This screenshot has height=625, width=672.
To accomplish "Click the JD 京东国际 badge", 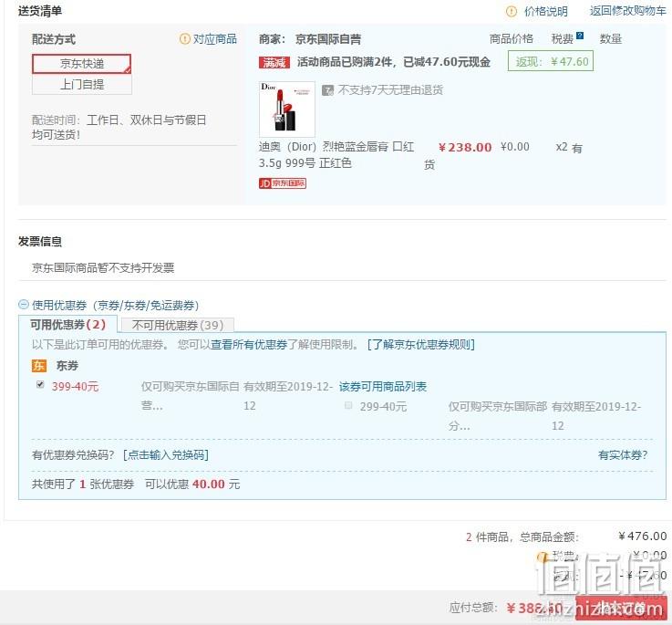I will pos(283,183).
